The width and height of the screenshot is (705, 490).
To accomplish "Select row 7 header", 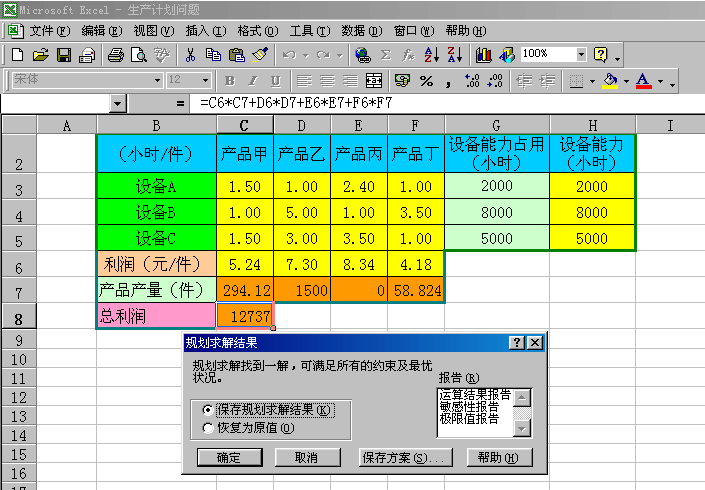I will [x=19, y=290].
